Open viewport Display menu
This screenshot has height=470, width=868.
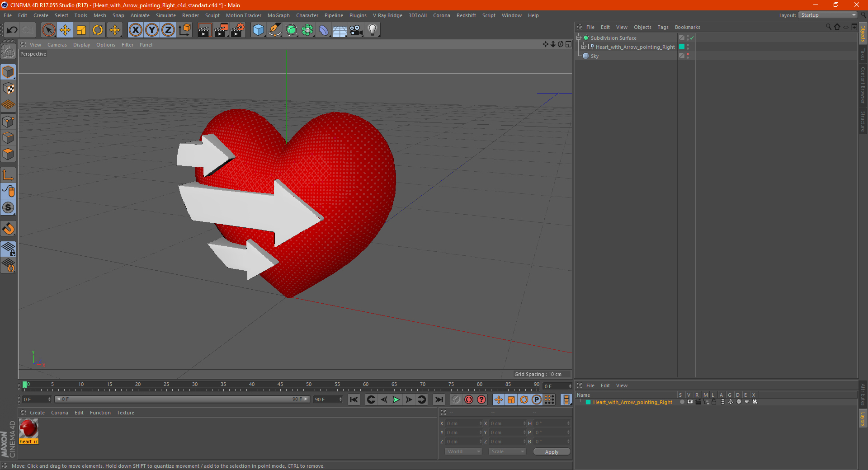(x=81, y=45)
